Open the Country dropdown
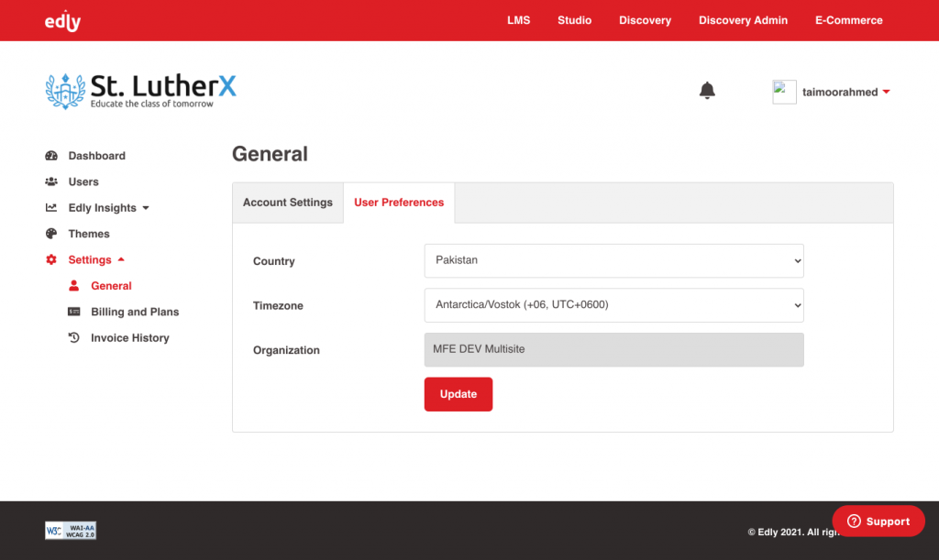The height and width of the screenshot is (560, 939). (613, 261)
